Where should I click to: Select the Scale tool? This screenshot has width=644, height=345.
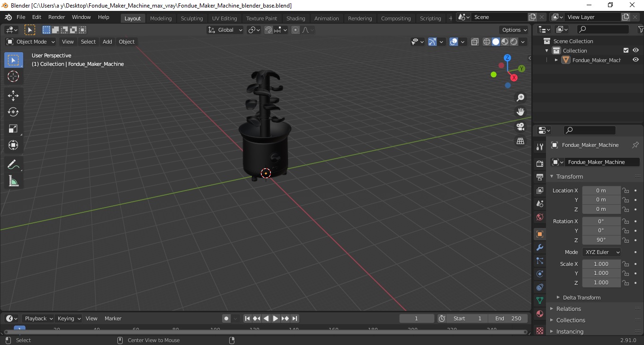click(x=13, y=129)
